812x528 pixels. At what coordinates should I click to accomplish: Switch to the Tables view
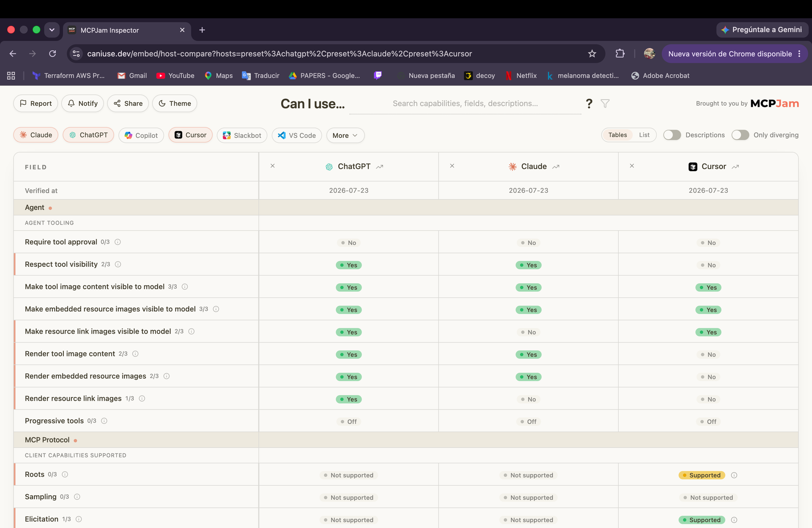coord(617,135)
